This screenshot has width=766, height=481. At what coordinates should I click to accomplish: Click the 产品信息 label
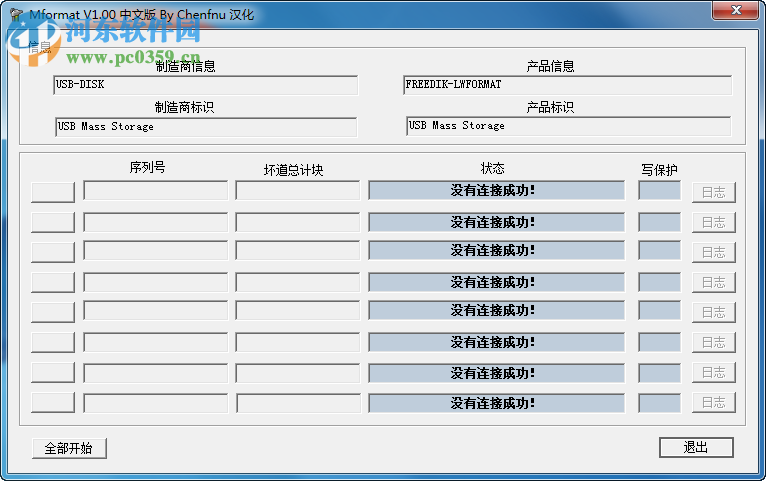pyautogui.click(x=551, y=66)
